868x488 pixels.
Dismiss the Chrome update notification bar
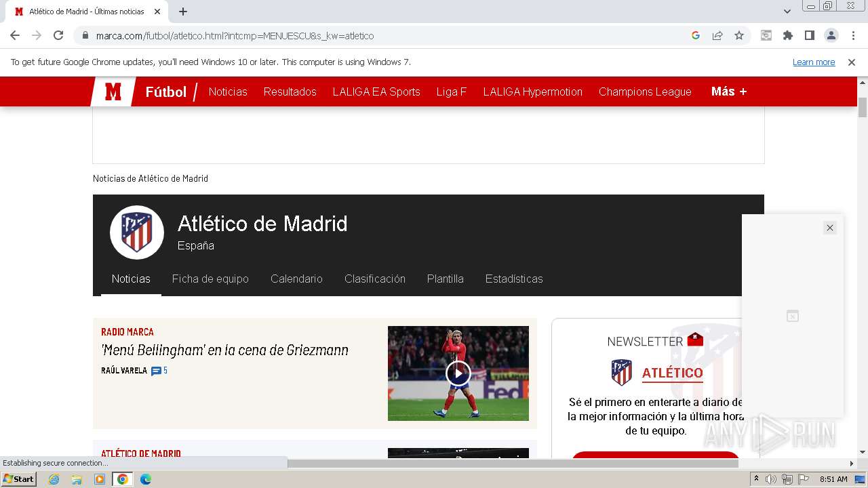click(x=852, y=62)
